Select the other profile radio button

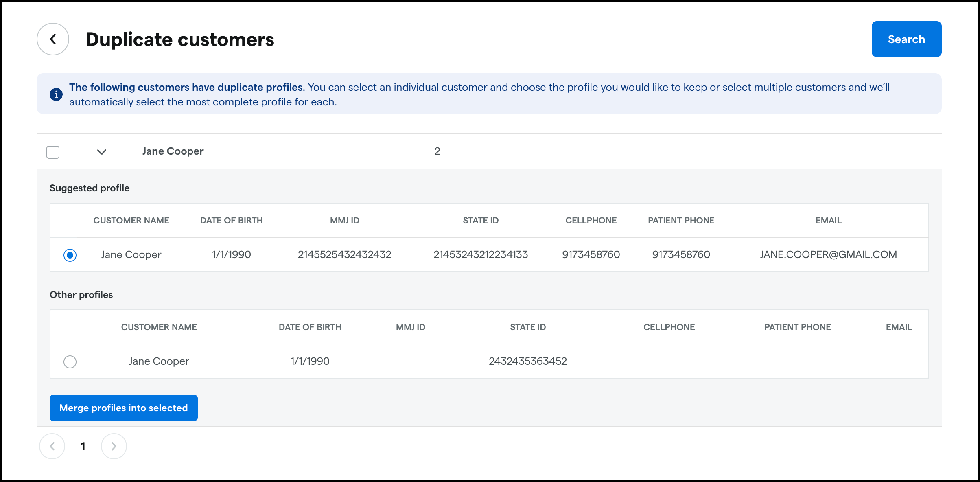70,361
